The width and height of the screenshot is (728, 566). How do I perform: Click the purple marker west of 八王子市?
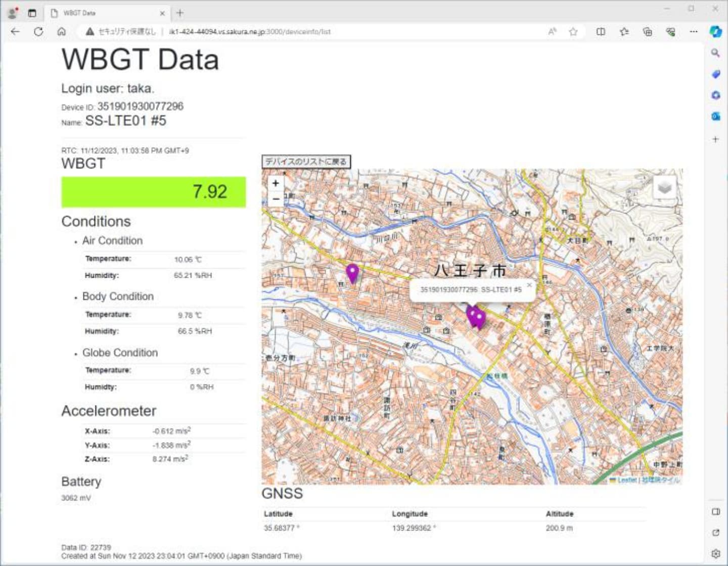click(x=352, y=273)
